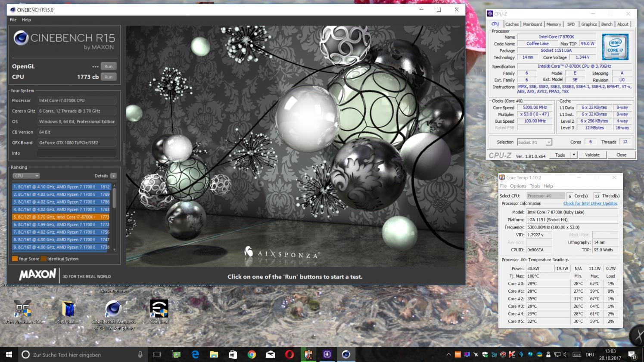Click the volume icon in the system tray

click(566, 355)
